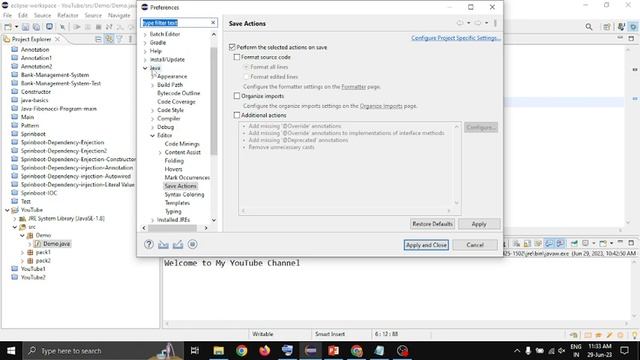The width and height of the screenshot is (640, 360).
Task: Open Task View on the taskbar
Action: point(195,351)
